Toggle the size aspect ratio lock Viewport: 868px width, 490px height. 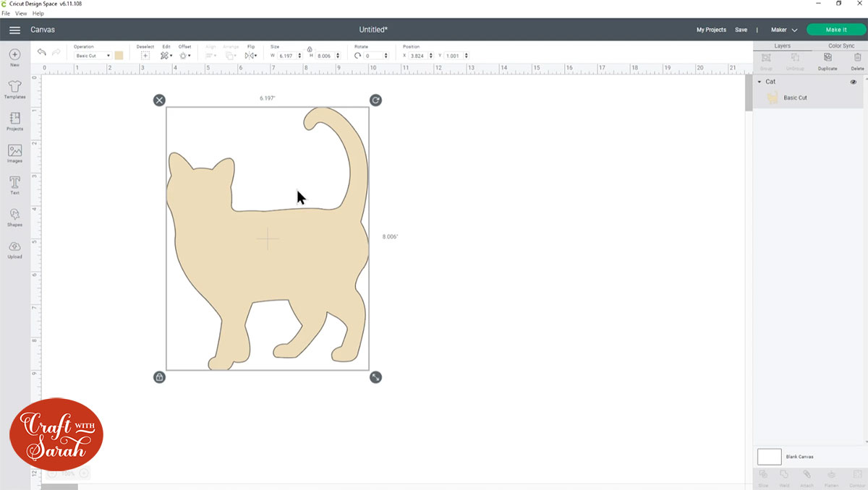pos(310,48)
